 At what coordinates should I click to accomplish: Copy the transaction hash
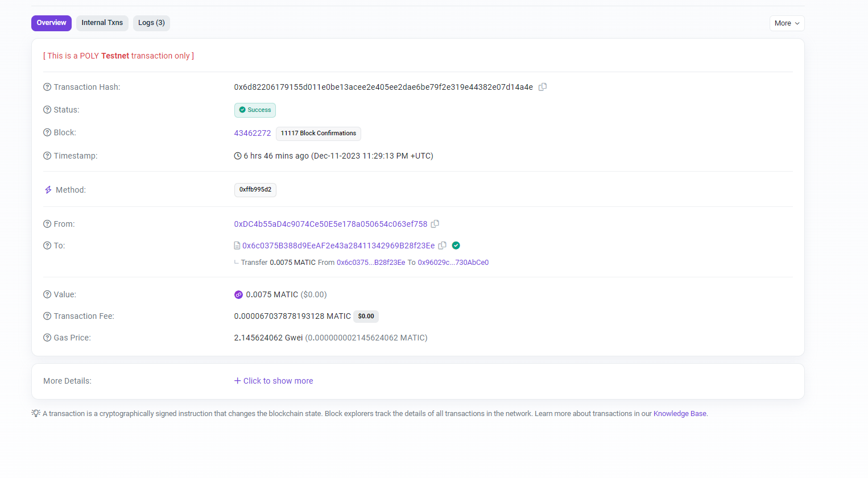pos(542,86)
